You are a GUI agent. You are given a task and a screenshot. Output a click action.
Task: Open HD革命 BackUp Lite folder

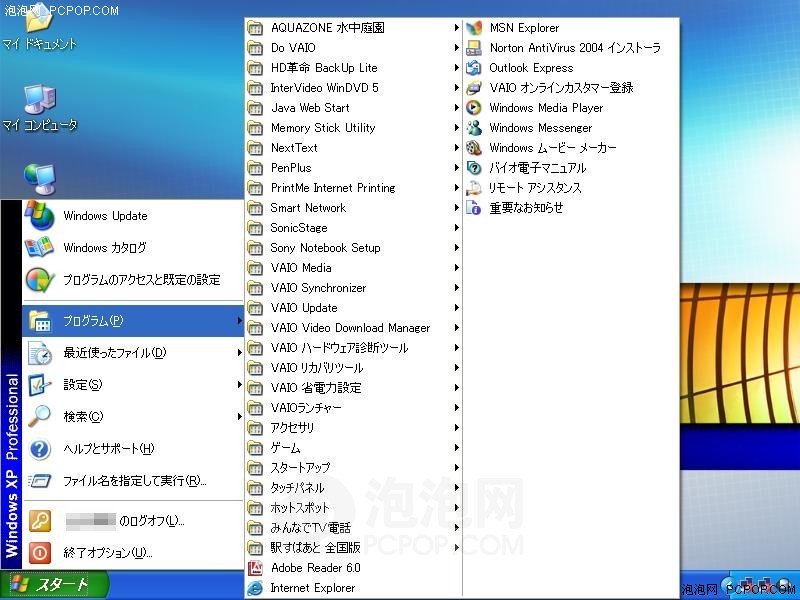(354, 68)
